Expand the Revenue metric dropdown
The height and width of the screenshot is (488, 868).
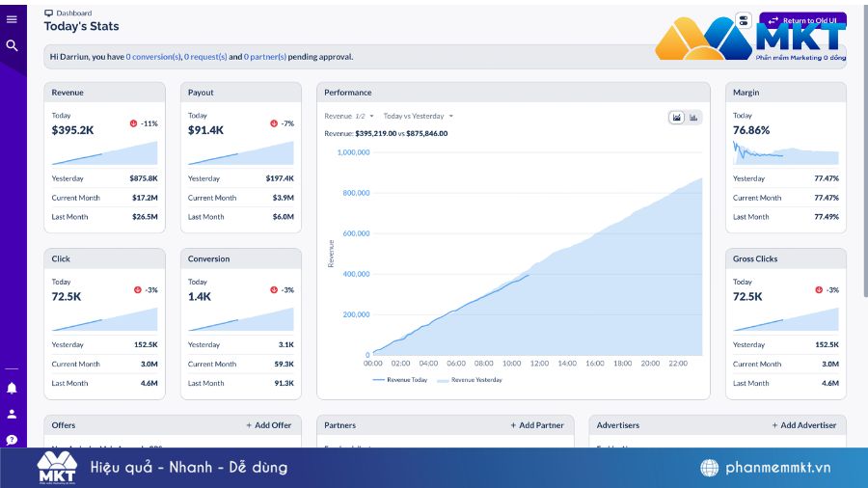point(348,116)
